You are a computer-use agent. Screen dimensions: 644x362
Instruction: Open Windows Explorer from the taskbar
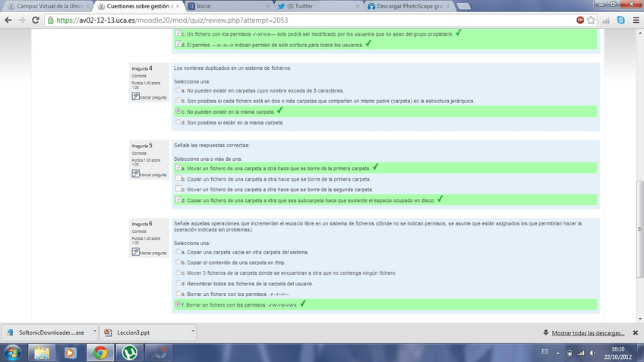[x=43, y=352]
